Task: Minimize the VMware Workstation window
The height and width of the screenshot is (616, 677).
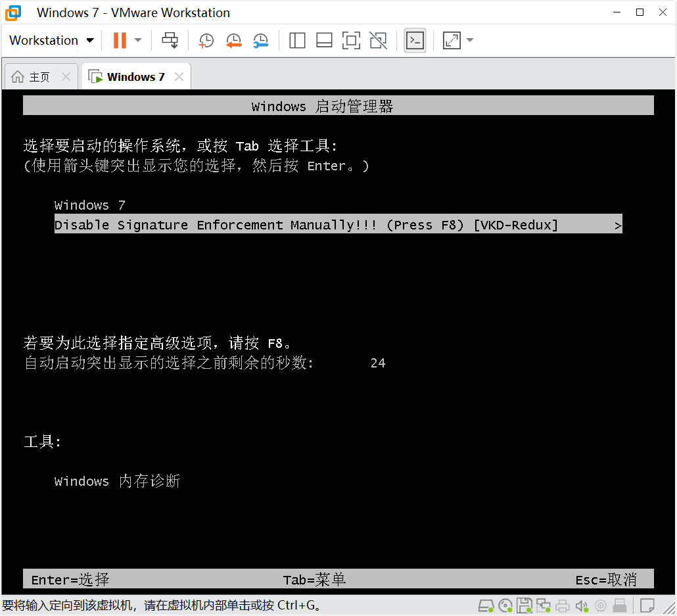Action: click(617, 12)
